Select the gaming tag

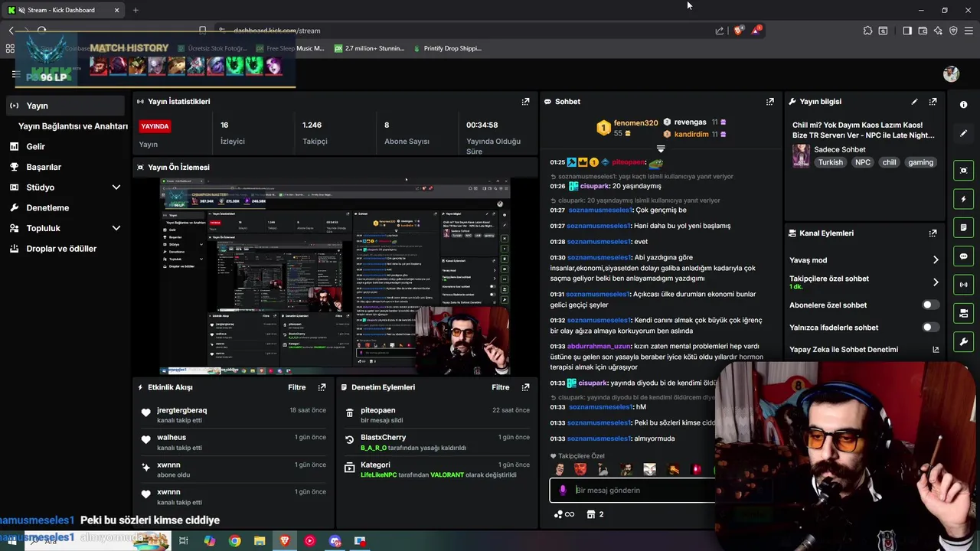[920, 162]
